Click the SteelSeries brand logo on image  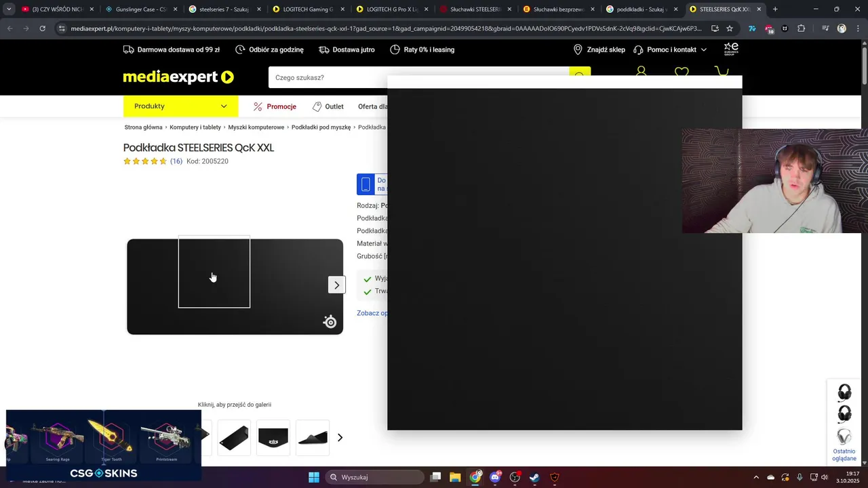pos(330,322)
